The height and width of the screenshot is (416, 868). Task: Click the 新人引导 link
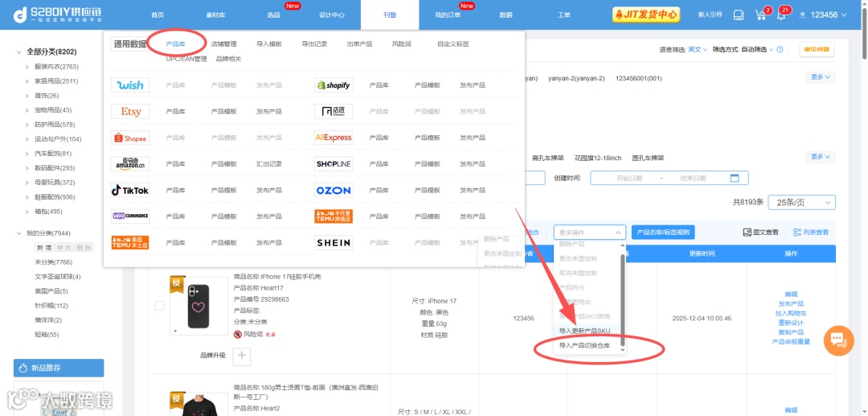(x=710, y=15)
